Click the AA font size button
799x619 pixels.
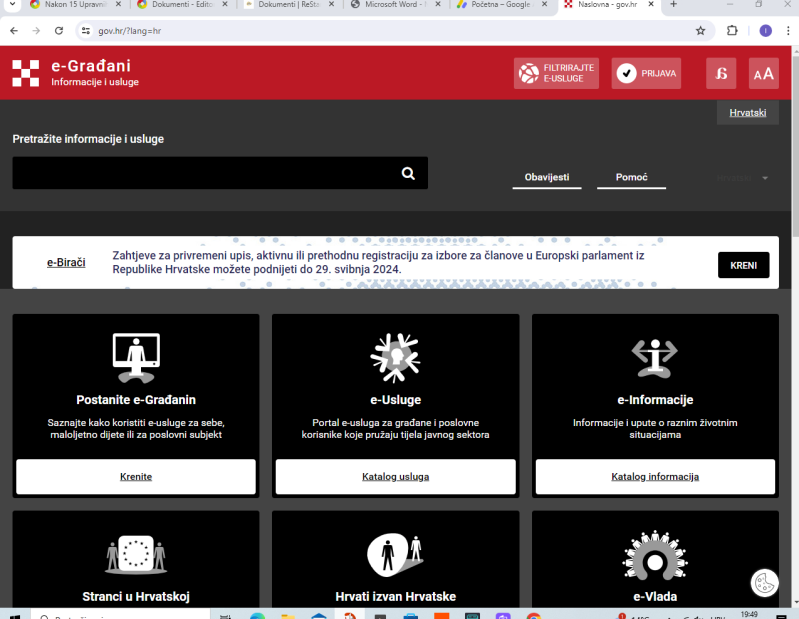[x=763, y=73]
